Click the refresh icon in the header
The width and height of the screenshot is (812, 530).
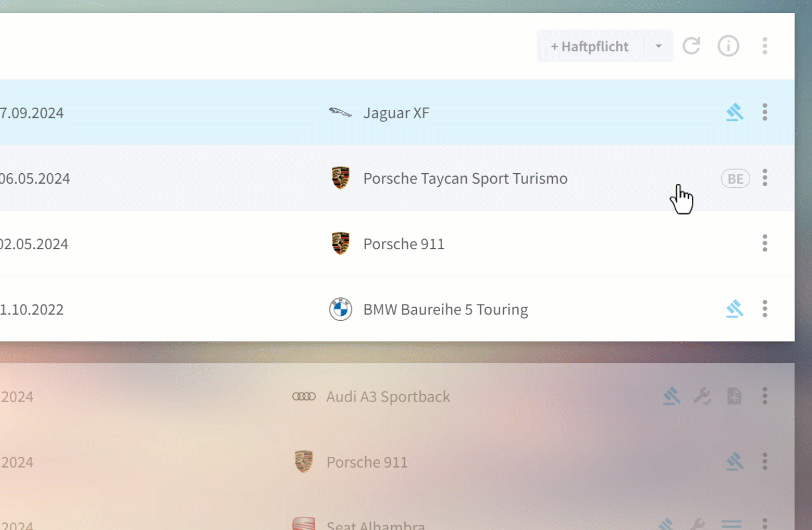pos(691,46)
